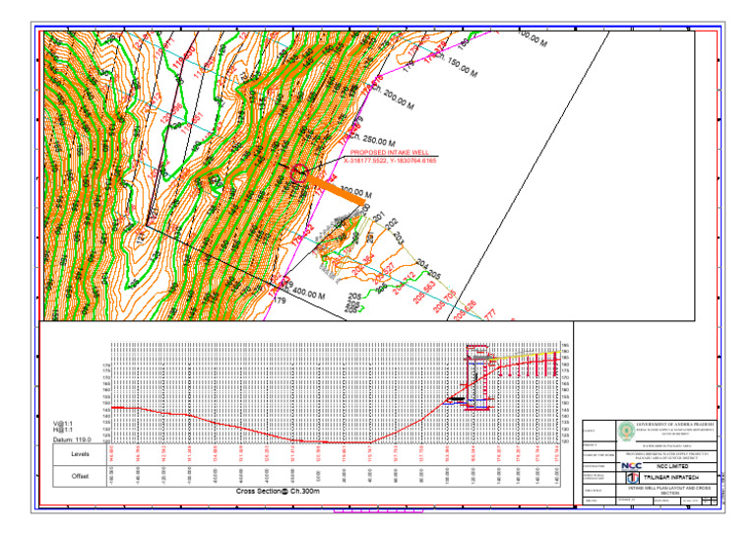
Task: Click the 'Levels' row header cell
Action: (80, 454)
